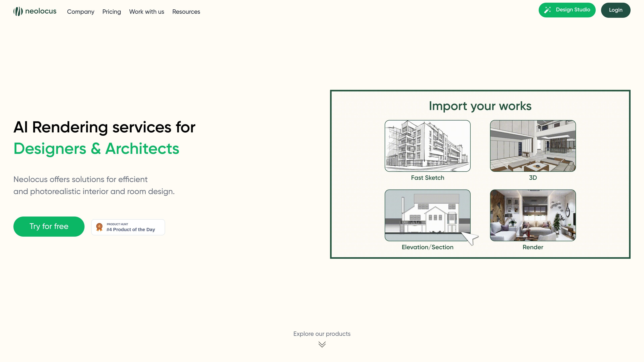The image size is (644, 362).
Task: Click the Product Hunt medal badge icon
Action: (x=99, y=227)
